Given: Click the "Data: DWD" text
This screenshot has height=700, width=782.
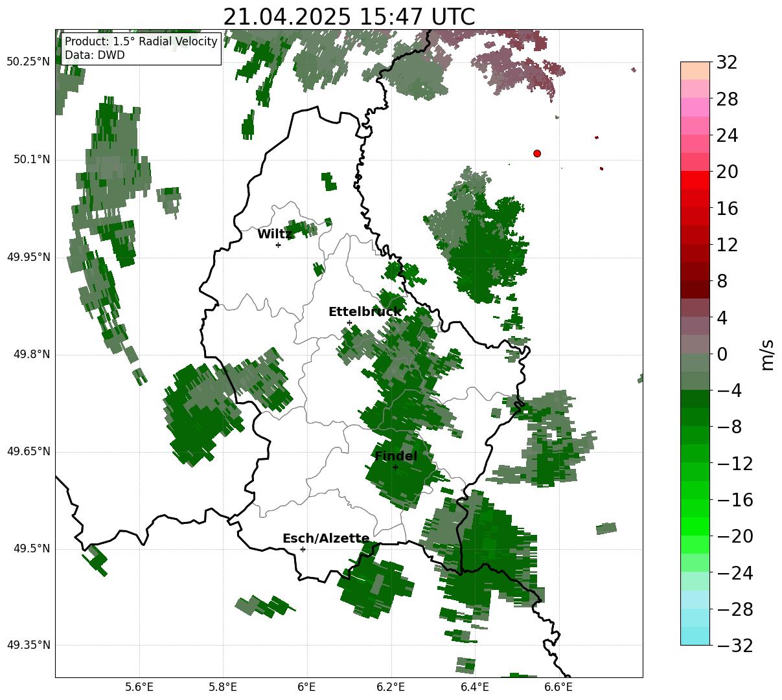Looking at the screenshot, I should (x=95, y=55).
